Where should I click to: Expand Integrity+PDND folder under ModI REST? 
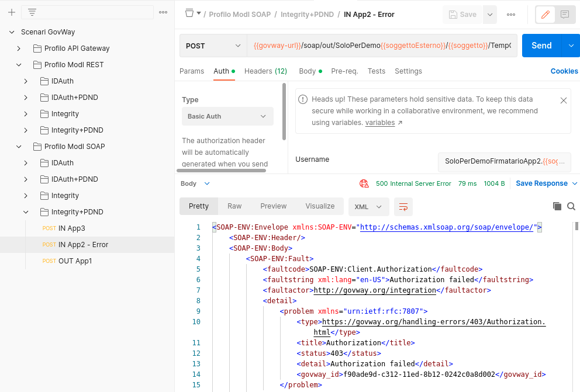click(26, 130)
